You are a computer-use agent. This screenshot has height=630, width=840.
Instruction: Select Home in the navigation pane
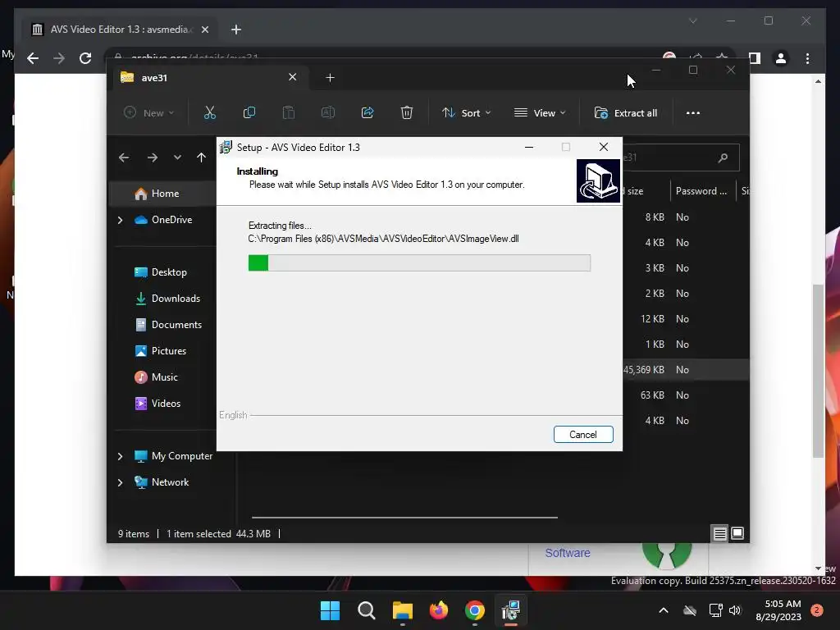(163, 194)
